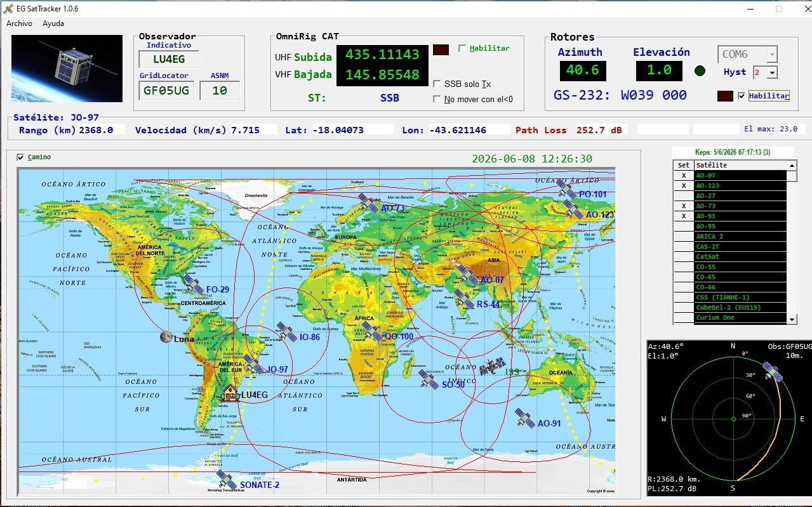Click the date and time display above map
The height and width of the screenshot is (507, 812).
[532, 159]
